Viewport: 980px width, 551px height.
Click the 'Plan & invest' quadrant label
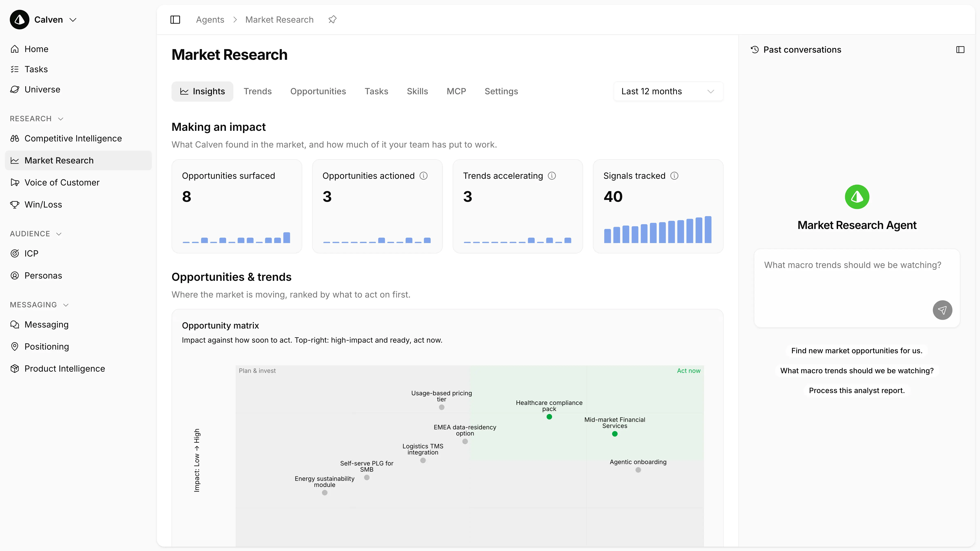tap(257, 371)
